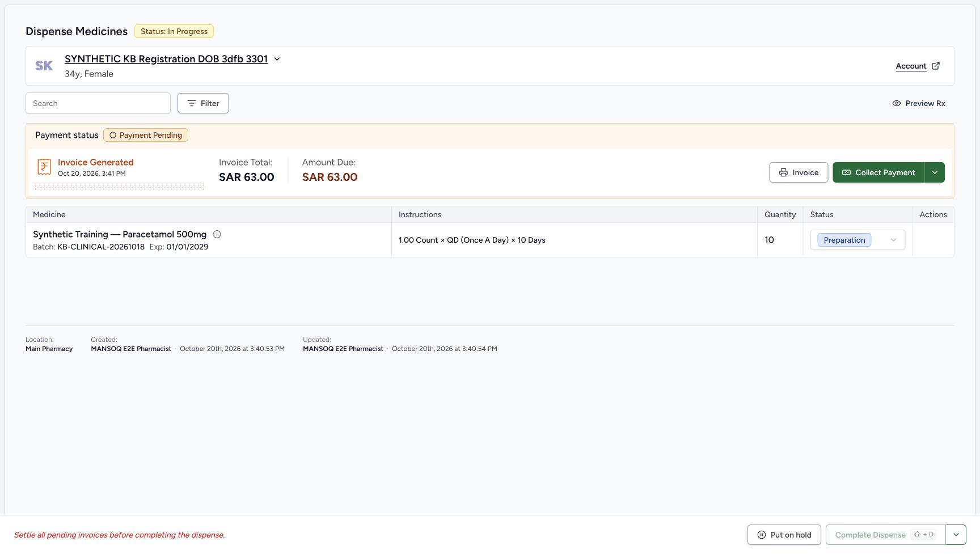Click the Quantity column header

[x=780, y=214]
